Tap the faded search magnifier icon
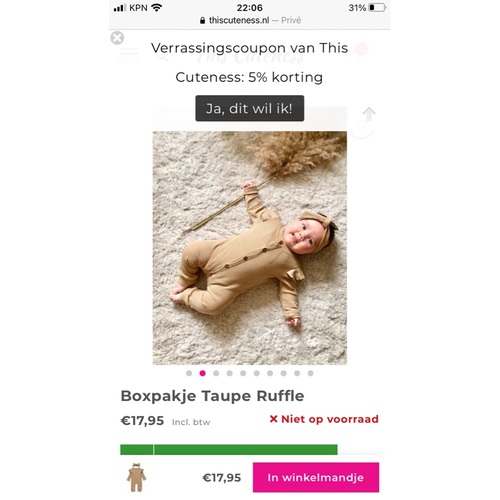The width and height of the screenshot is (500, 500). click(x=163, y=56)
